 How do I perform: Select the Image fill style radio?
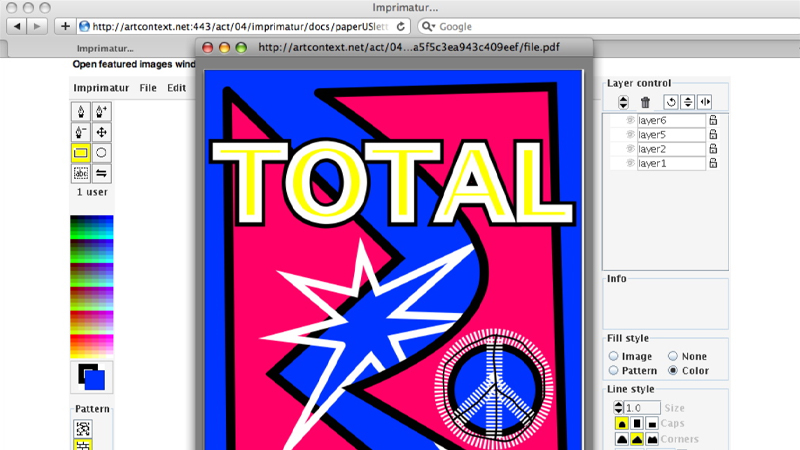click(x=613, y=356)
